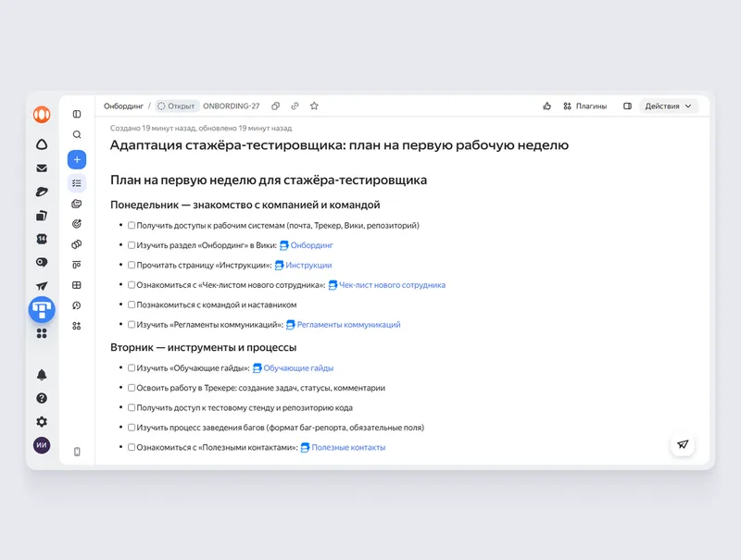This screenshot has height=560, width=741.
Task: Open settings gear in left sidebar
Action: (42, 422)
